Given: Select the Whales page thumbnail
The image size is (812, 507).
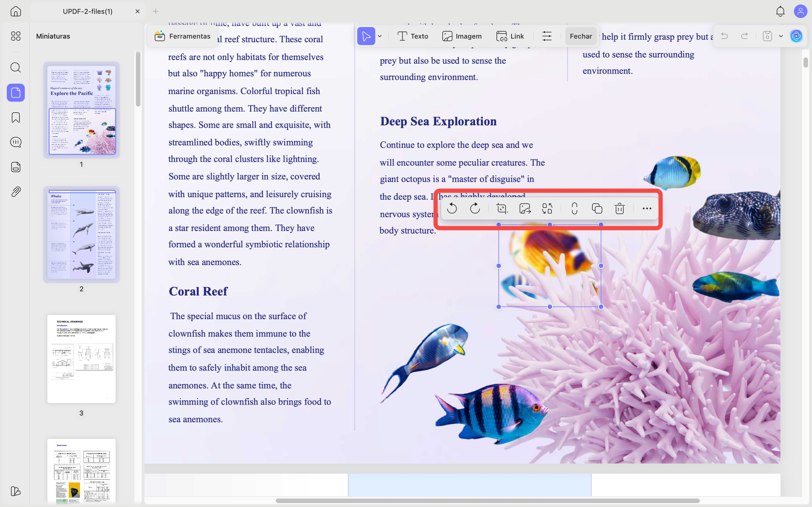Looking at the screenshot, I should coord(81,234).
